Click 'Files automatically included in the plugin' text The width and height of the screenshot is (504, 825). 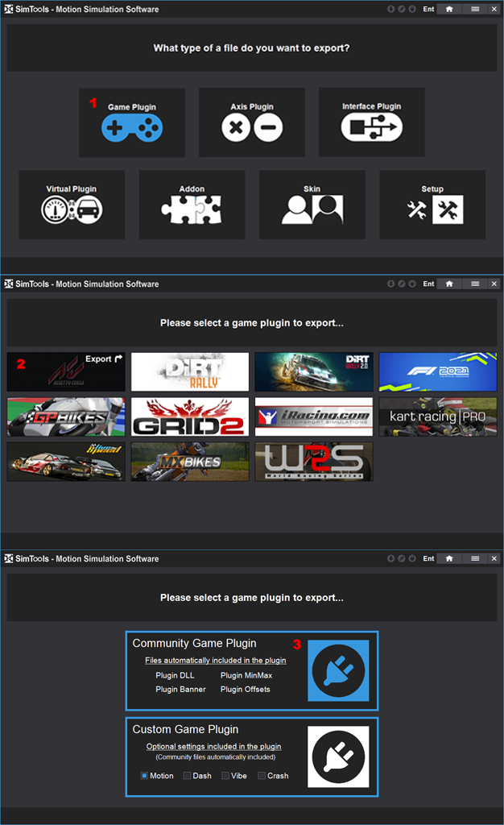pyautogui.click(x=216, y=661)
